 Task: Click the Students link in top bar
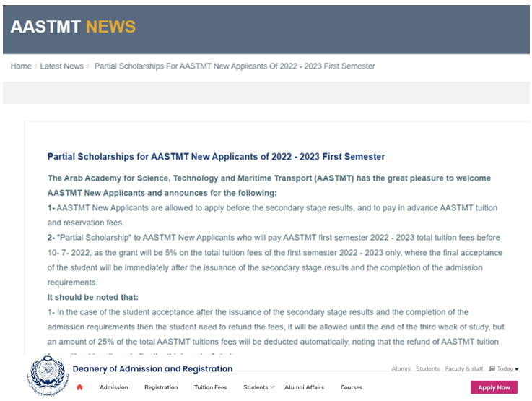click(x=428, y=368)
